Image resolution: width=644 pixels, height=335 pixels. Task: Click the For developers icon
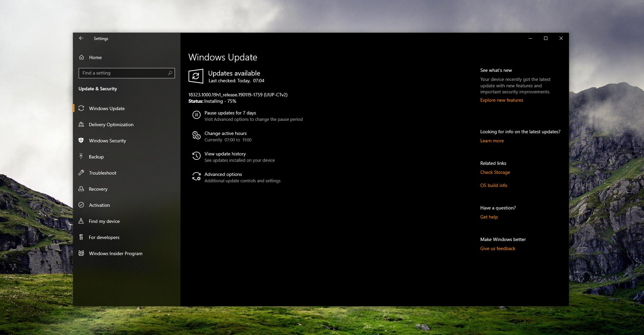[x=81, y=237]
